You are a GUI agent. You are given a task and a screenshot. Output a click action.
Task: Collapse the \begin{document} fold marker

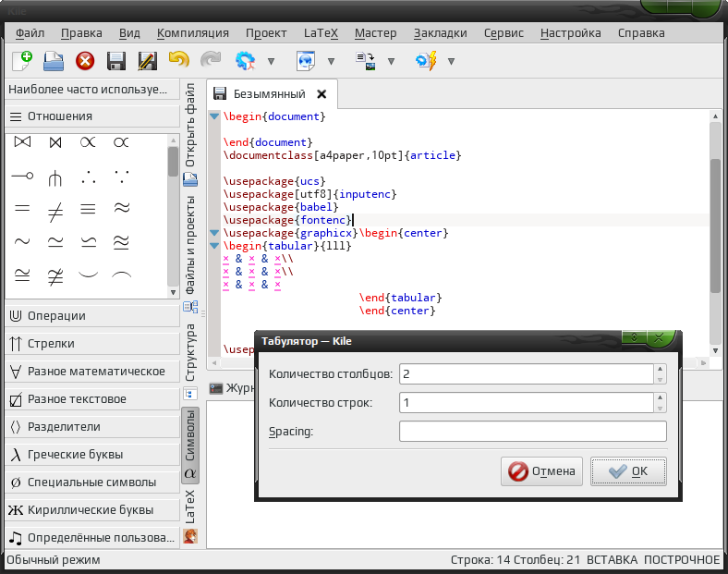(214, 116)
